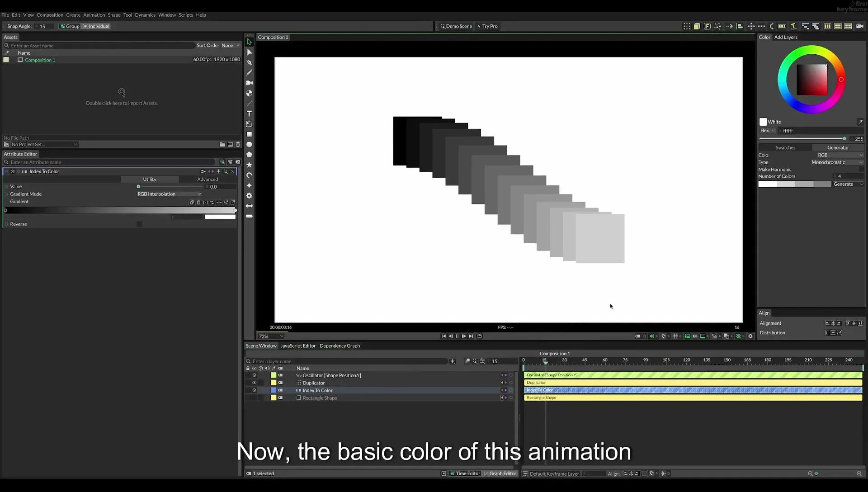This screenshot has height=492, width=868.
Task: Select the Ellipse shape tool
Action: click(249, 145)
